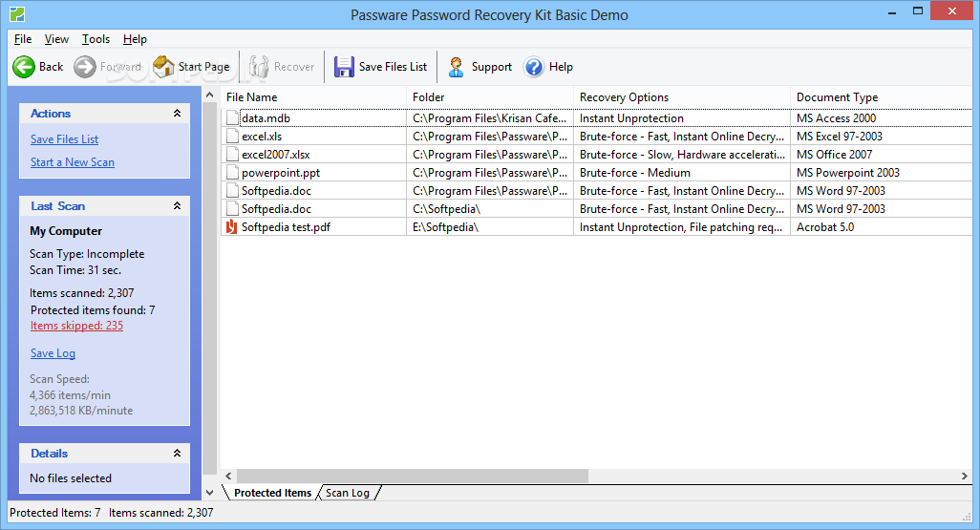Image resolution: width=980 pixels, height=530 pixels.
Task: Open the View menu
Action: [56, 39]
